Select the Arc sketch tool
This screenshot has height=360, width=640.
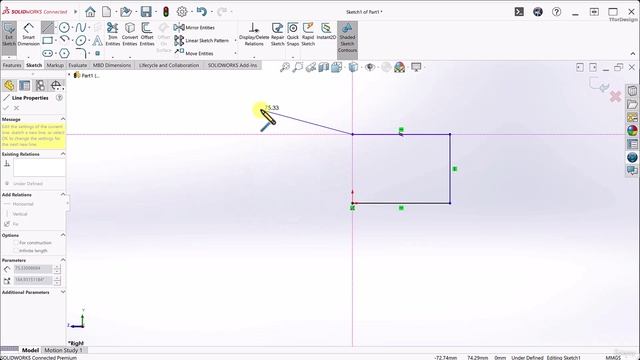click(x=64, y=40)
